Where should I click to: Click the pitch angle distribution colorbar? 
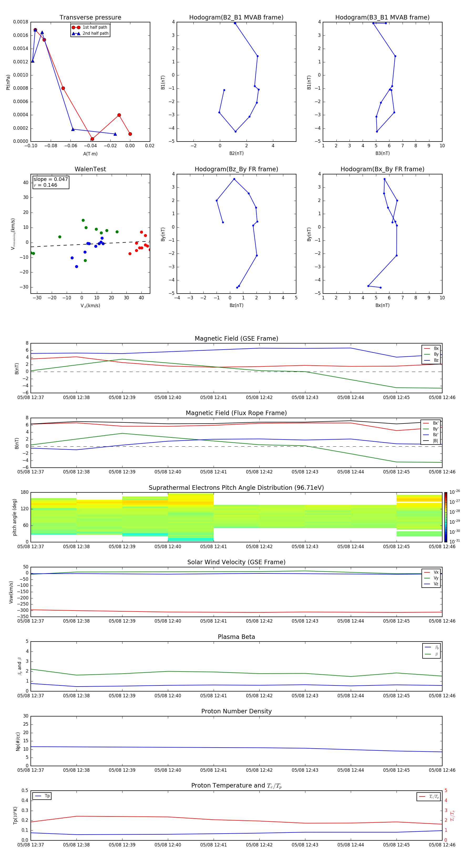click(445, 517)
